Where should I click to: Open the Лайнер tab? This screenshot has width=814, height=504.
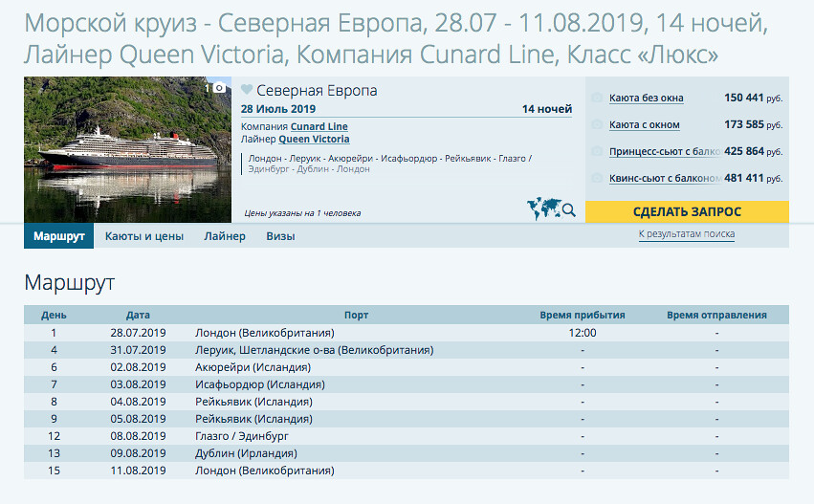225,236
